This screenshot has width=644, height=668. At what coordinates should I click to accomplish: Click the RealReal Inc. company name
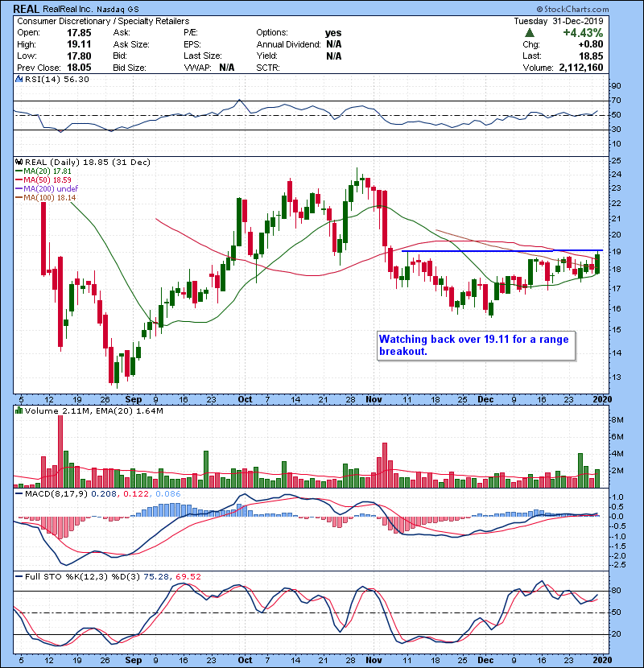[68, 9]
